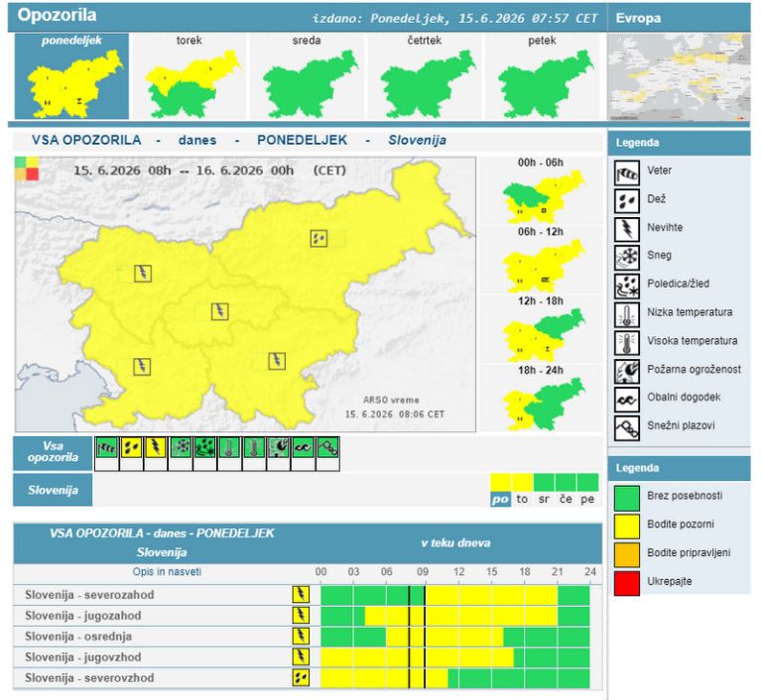Image resolution: width=762 pixels, height=700 pixels.
Task: Select the coastal event icon in Vsa opozorila row
Action: [x=304, y=447]
